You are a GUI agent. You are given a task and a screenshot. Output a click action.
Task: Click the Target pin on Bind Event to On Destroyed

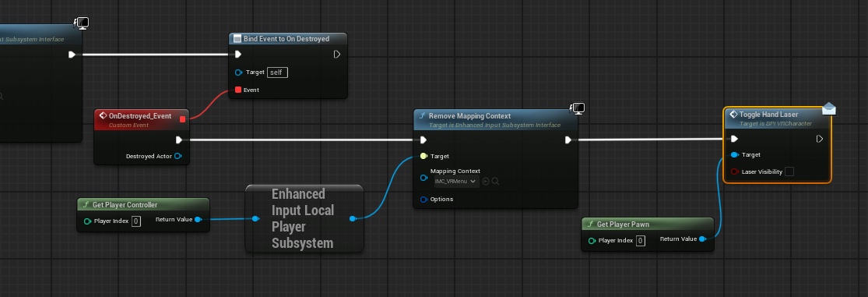(238, 72)
